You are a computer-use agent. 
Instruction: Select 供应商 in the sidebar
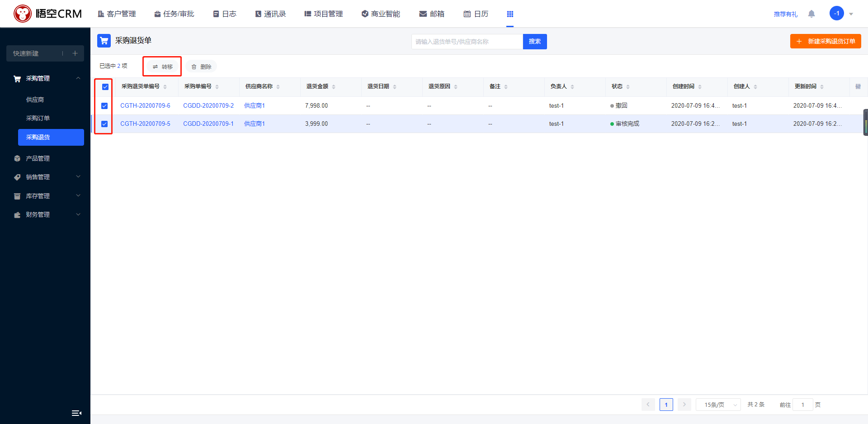point(35,100)
